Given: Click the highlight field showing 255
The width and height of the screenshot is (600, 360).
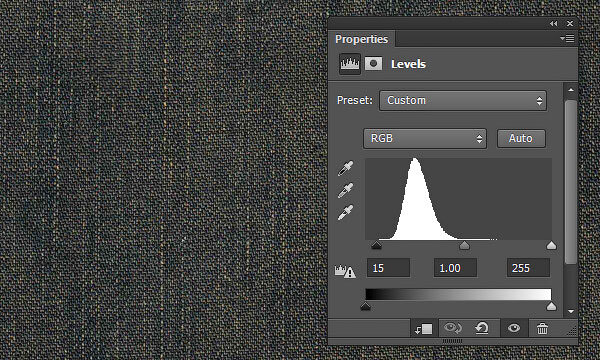Looking at the screenshot, I should coord(528,268).
